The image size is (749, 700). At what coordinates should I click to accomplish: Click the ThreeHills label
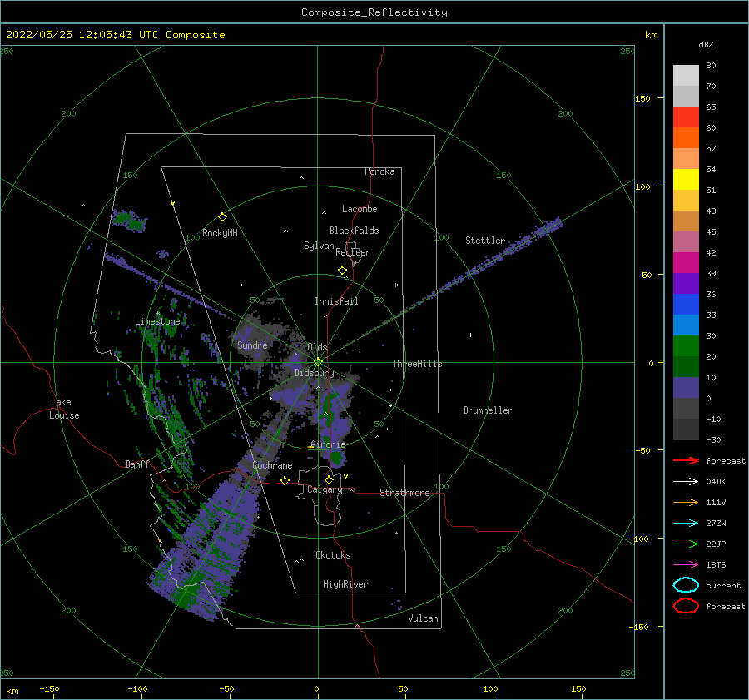coord(417,364)
